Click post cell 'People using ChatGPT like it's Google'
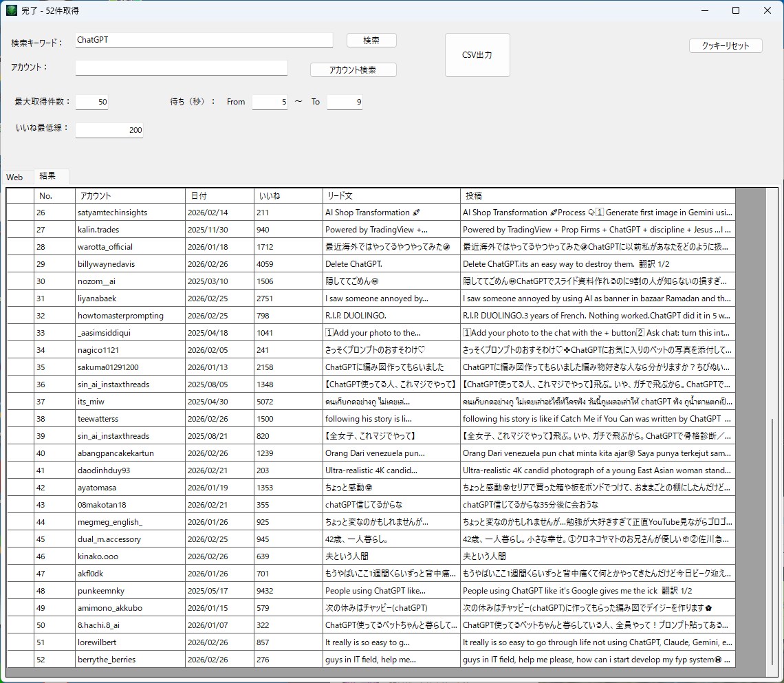 598,591
